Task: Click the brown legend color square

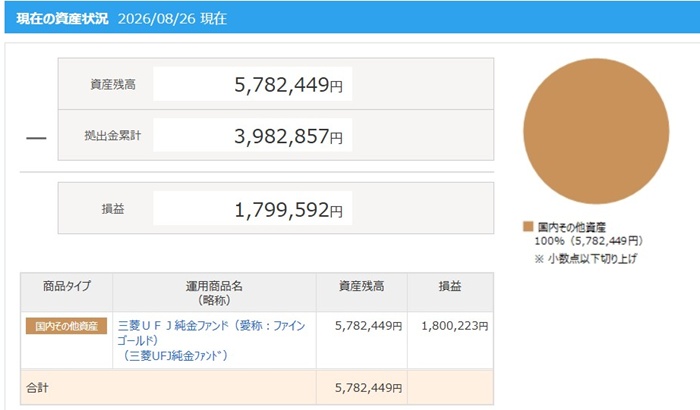Action: [x=528, y=226]
